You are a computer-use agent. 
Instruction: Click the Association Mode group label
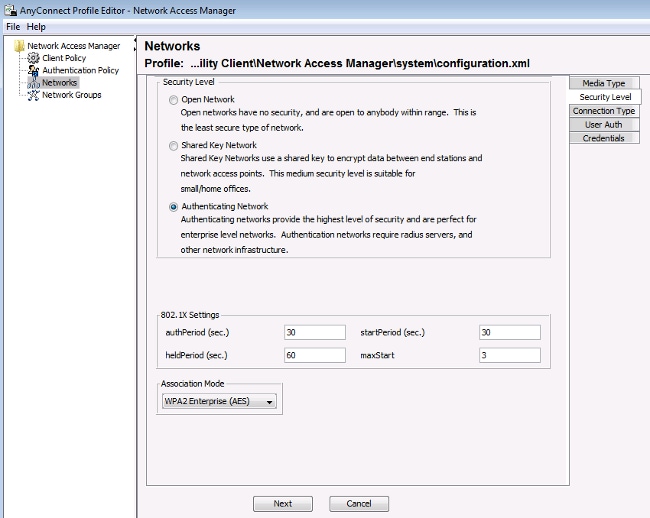pyautogui.click(x=193, y=384)
